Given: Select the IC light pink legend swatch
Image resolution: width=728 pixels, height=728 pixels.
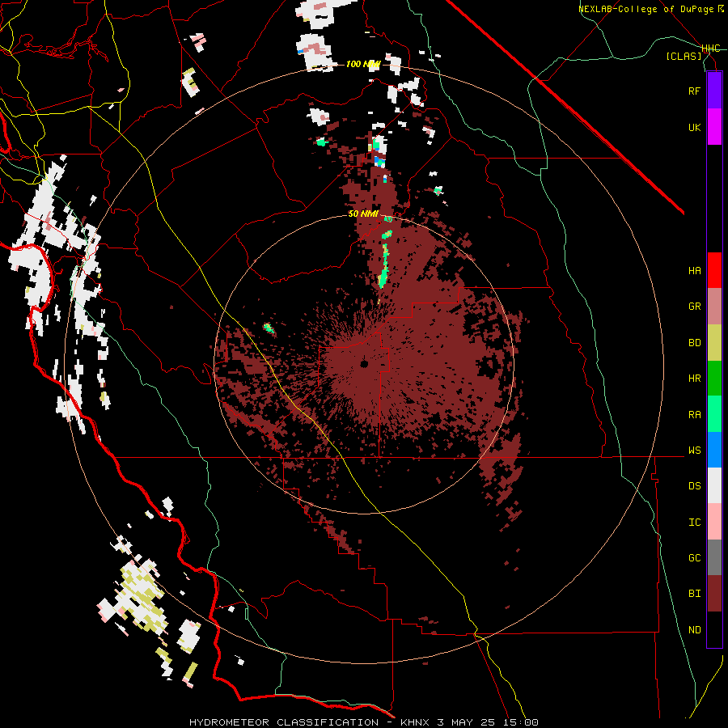Looking at the screenshot, I should click(714, 522).
